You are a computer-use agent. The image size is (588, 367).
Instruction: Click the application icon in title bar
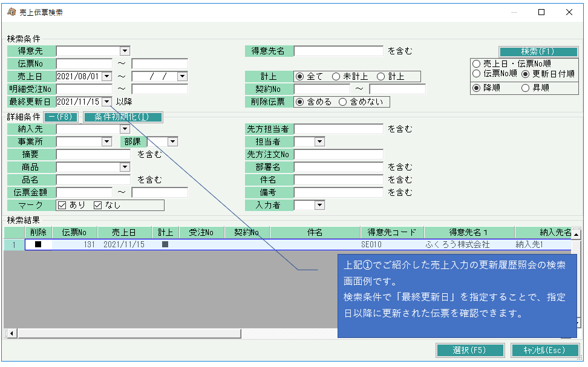[11, 12]
